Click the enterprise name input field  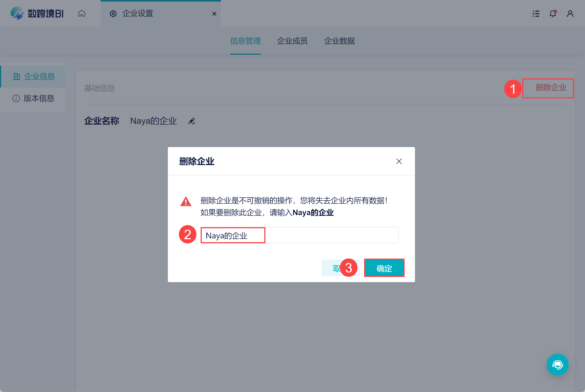pyautogui.click(x=299, y=235)
